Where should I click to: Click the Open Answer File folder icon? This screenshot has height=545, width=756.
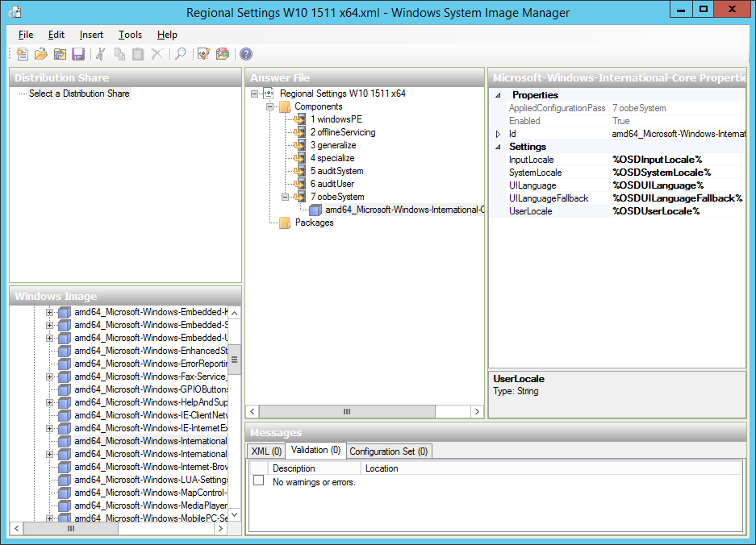pos(41,54)
